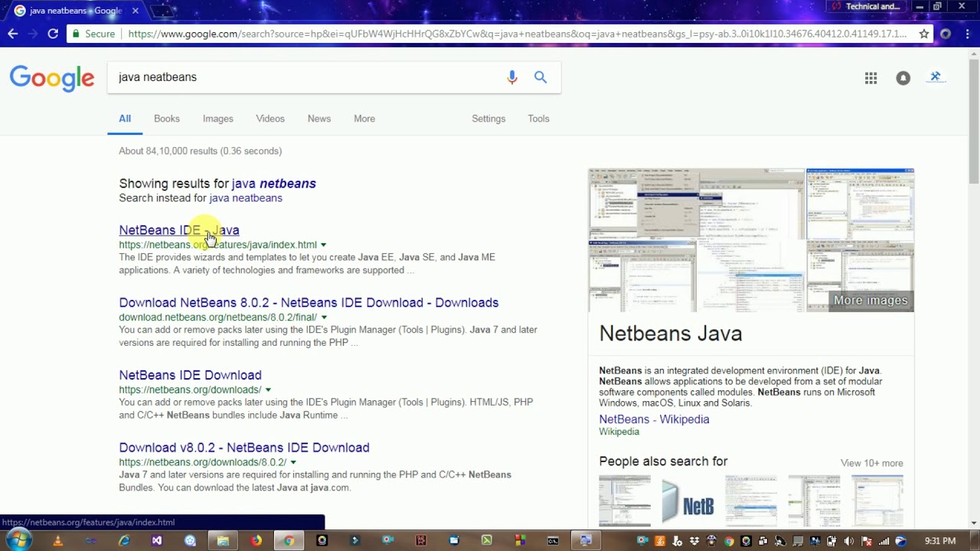Open Command Prompt from taskbar

click(553, 540)
